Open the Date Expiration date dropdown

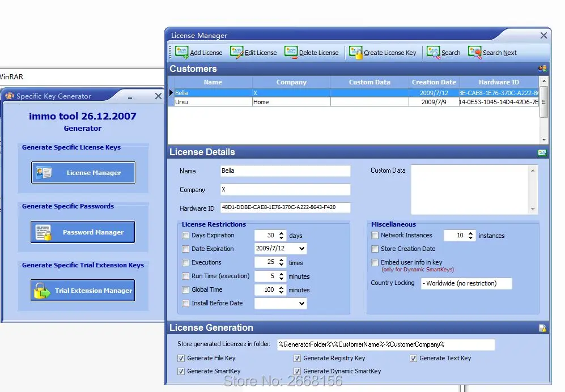click(x=301, y=249)
